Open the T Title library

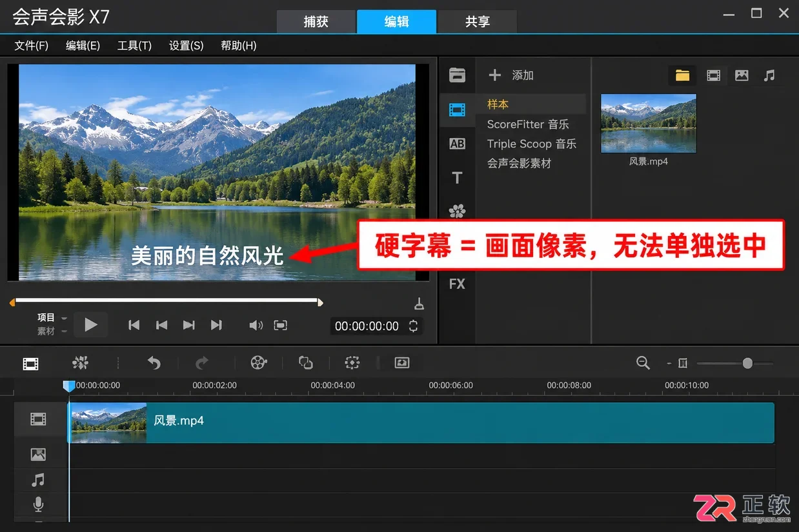point(457,178)
